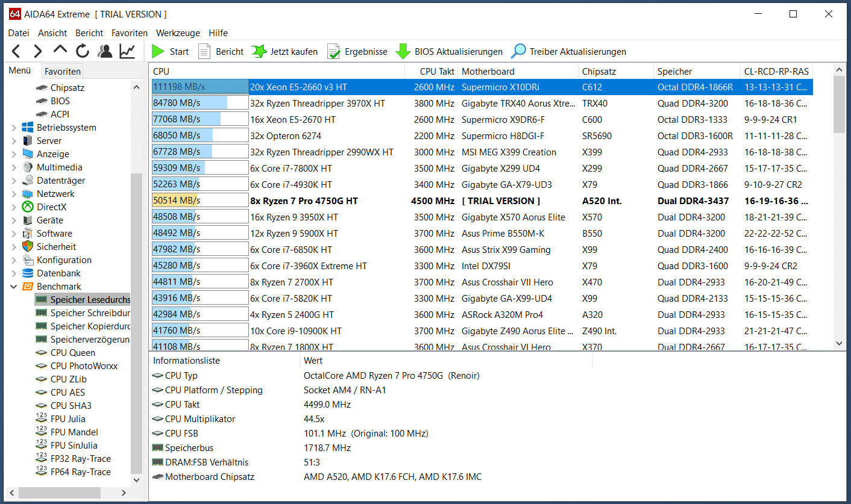
Task: Select the 32x Ryzen Threadripper 3970X HT row
Action: point(482,104)
